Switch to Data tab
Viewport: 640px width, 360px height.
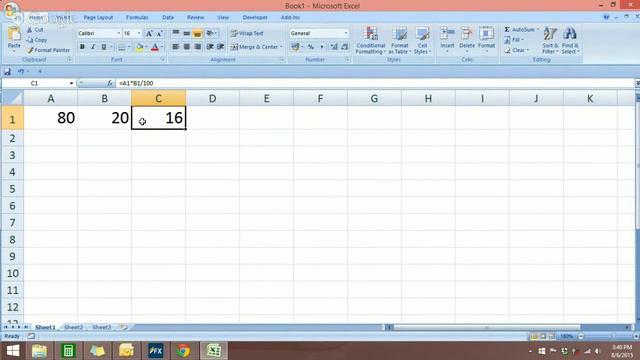click(168, 18)
